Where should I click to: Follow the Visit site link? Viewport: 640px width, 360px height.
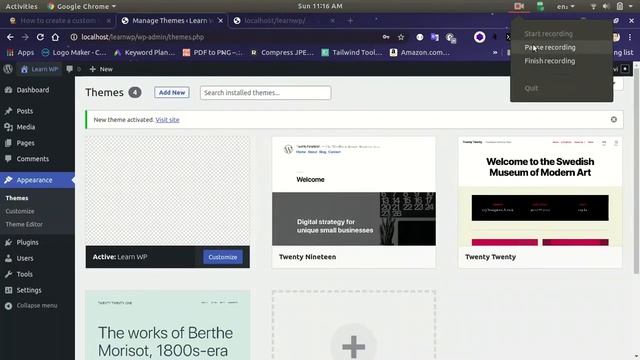point(167,120)
